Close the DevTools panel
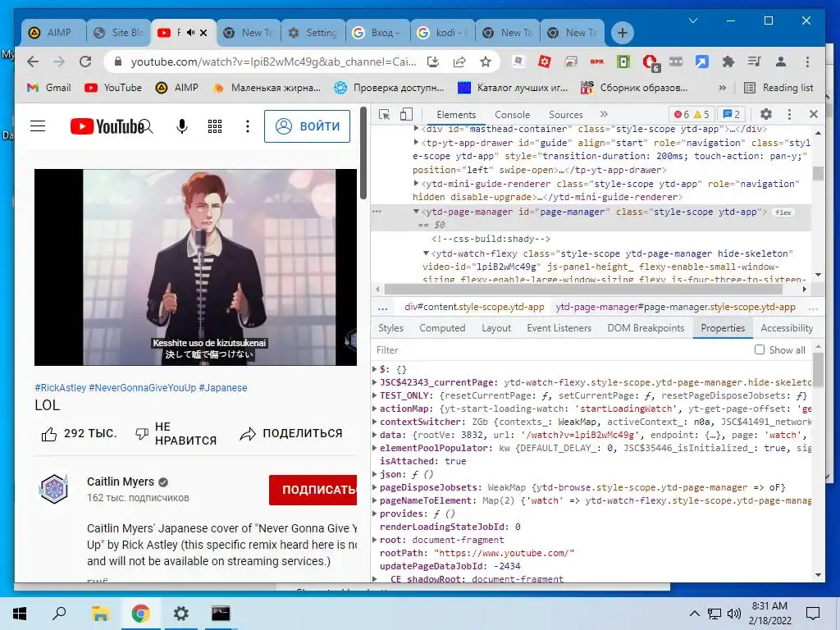Viewport: 840px width, 630px height. (813, 114)
